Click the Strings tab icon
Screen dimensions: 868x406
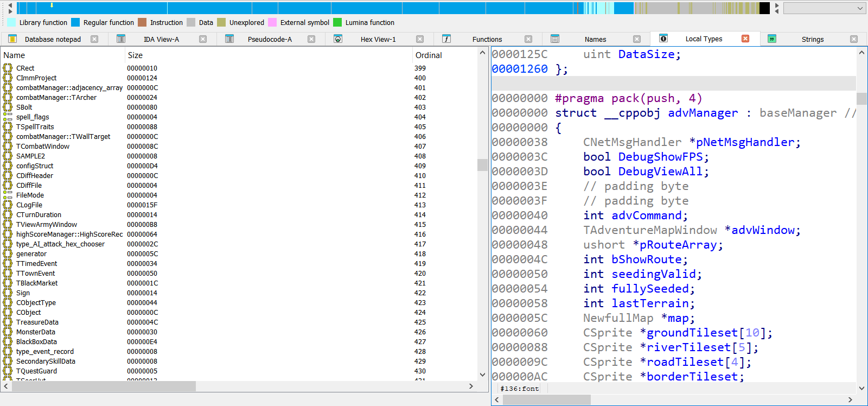point(772,39)
